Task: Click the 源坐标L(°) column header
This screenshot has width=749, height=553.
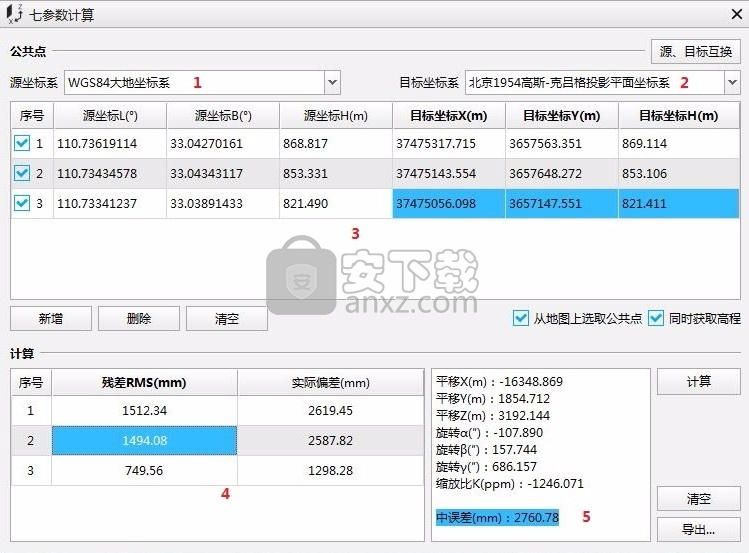Action: (x=110, y=116)
